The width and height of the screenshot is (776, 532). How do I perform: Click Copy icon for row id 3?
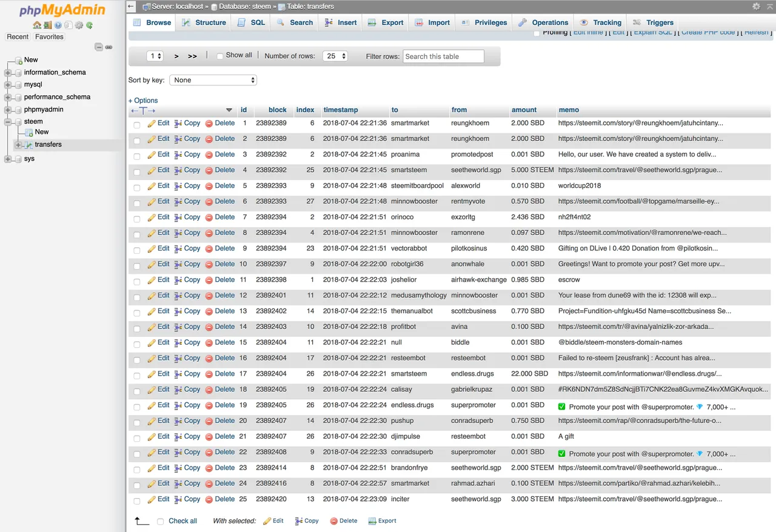pos(178,155)
